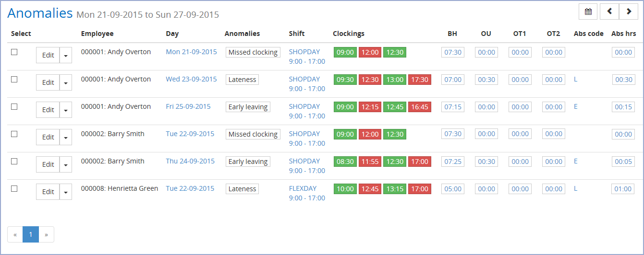This screenshot has width=644, height=255.
Task: Expand Edit dropdown arrow for Andy Overton Wed 23-09-2015
Action: click(x=66, y=82)
